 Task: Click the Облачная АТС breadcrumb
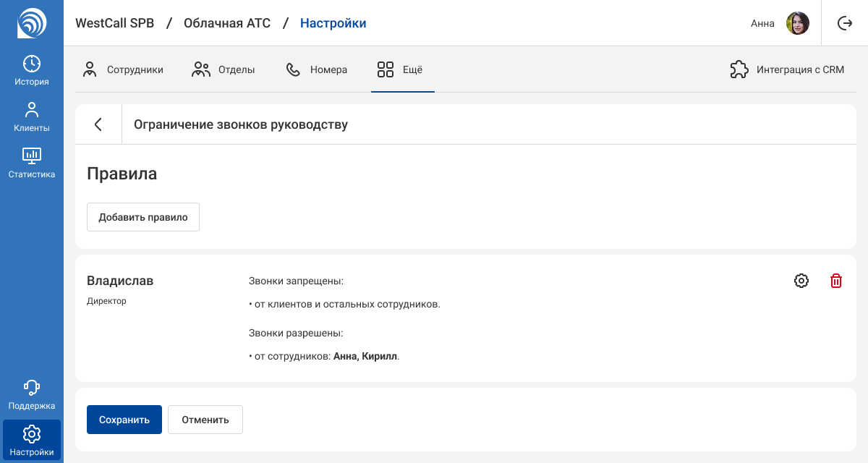[227, 23]
